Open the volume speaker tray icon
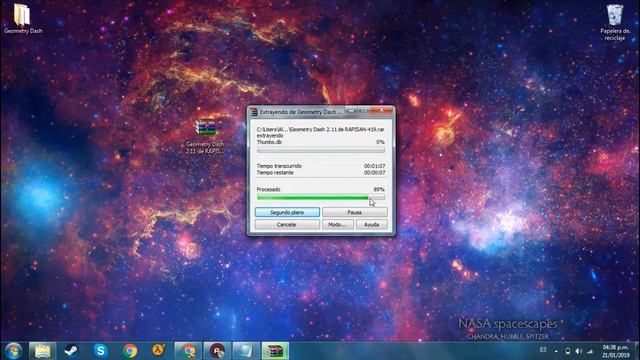 (578, 351)
